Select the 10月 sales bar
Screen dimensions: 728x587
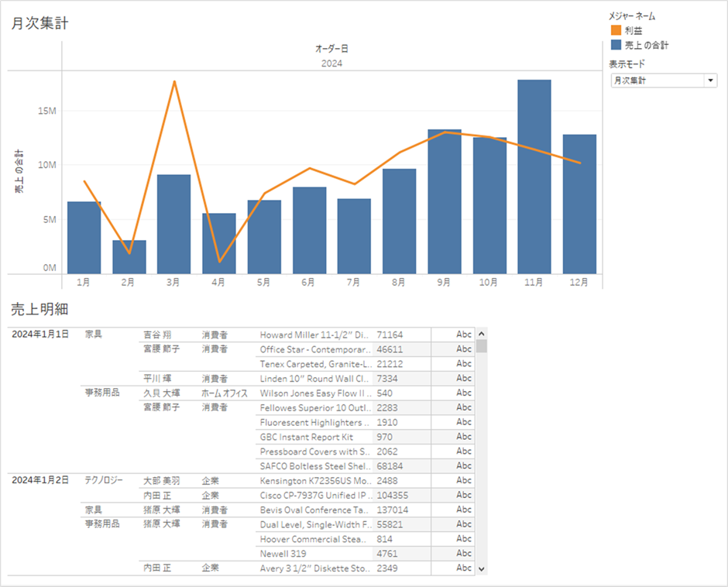(489, 206)
